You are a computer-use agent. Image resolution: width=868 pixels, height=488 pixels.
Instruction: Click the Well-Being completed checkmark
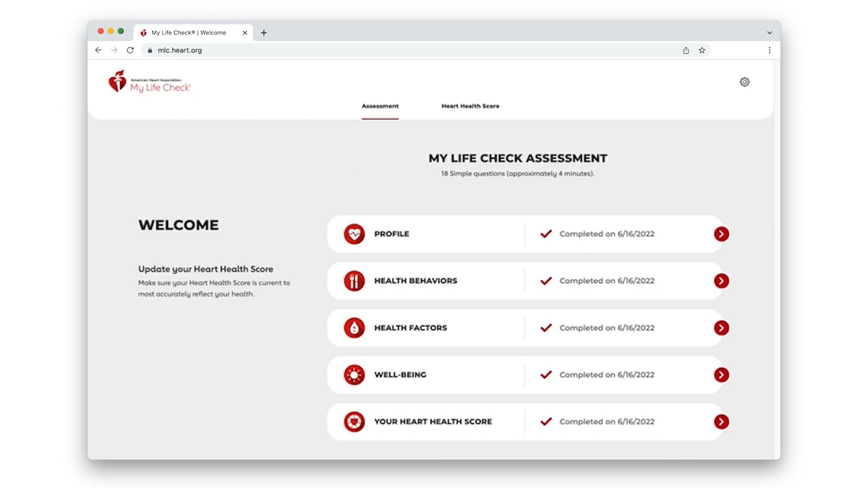click(x=546, y=375)
